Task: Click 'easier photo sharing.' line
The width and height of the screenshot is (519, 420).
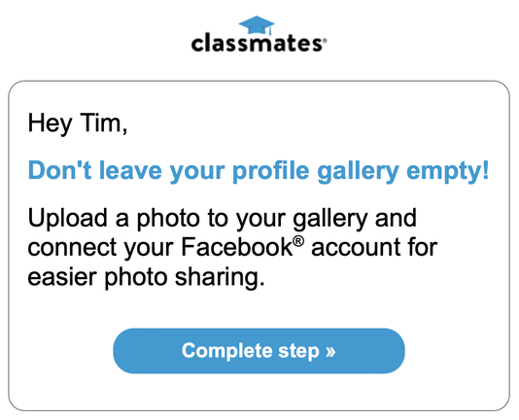Action: (x=147, y=277)
